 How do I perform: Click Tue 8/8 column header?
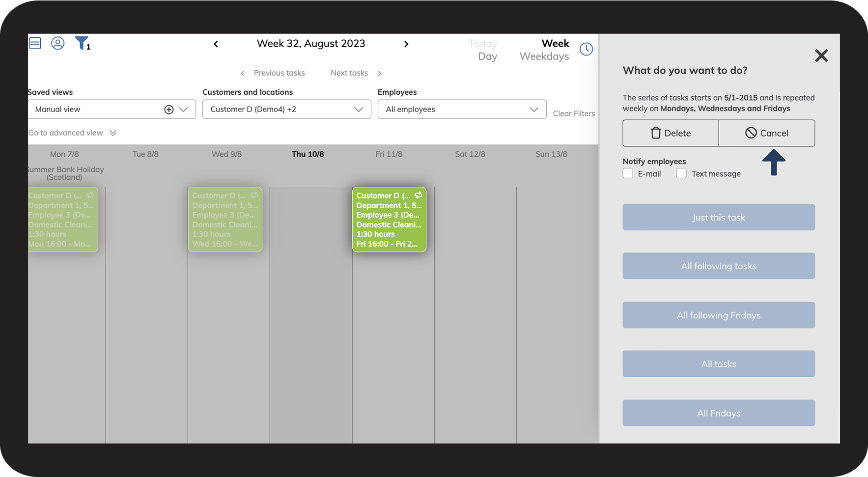pos(145,154)
